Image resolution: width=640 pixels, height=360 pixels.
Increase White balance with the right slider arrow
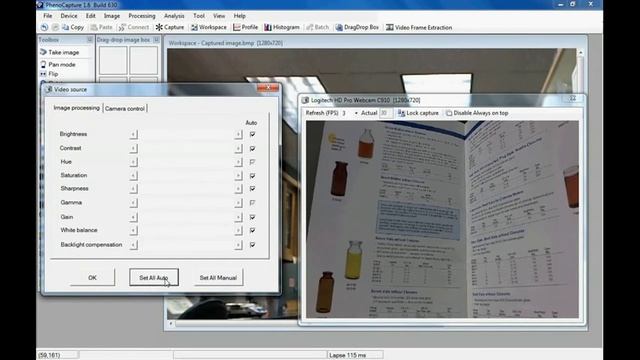coord(238,231)
